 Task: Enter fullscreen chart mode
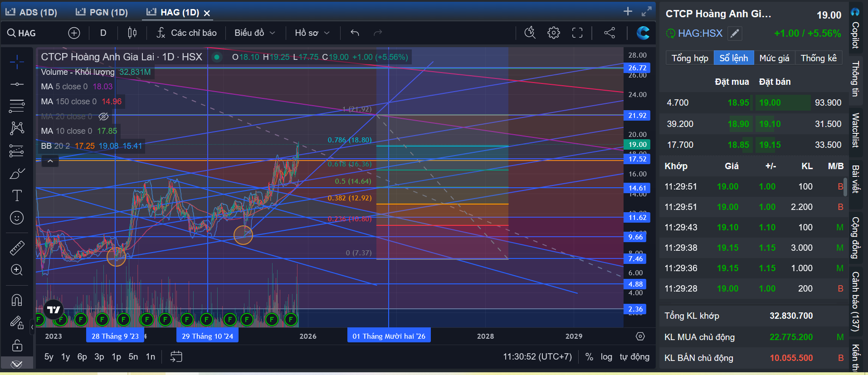[x=577, y=33]
